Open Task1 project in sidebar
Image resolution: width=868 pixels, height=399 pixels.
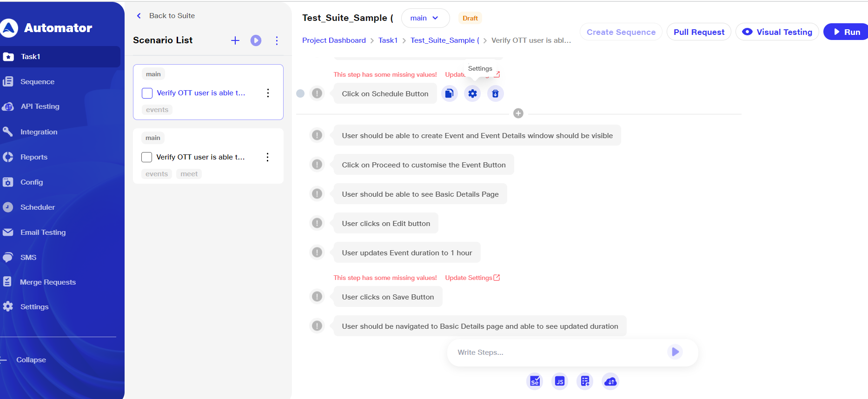click(60, 57)
